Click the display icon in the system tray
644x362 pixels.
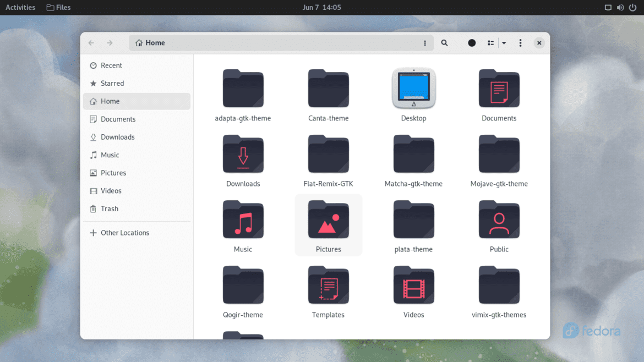(x=607, y=7)
